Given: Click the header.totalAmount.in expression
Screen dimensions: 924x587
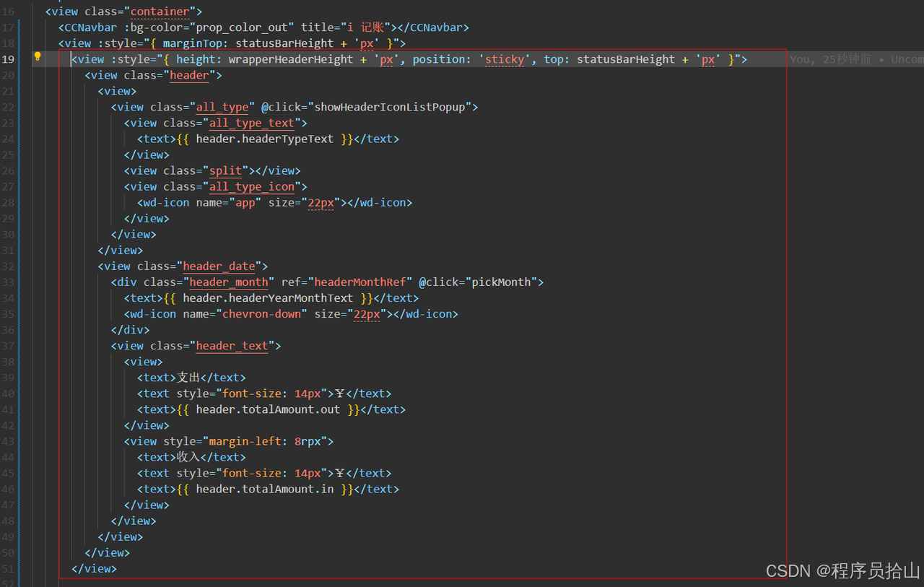Looking at the screenshot, I should point(265,488).
